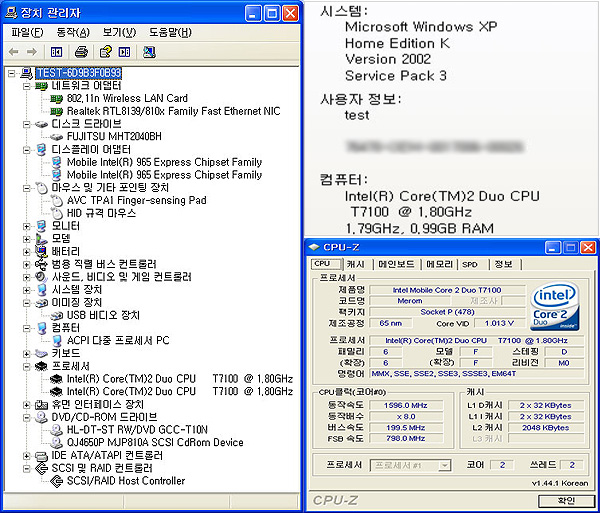600x513 pixels.
Task: Open the Properties help icon in toolbar
Action: click(105, 52)
